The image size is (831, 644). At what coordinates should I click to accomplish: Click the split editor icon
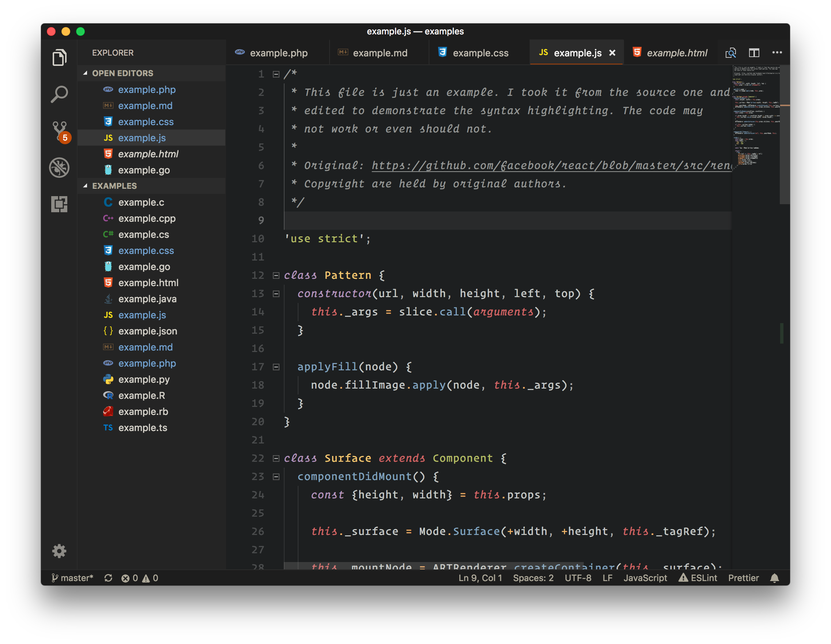tap(754, 53)
